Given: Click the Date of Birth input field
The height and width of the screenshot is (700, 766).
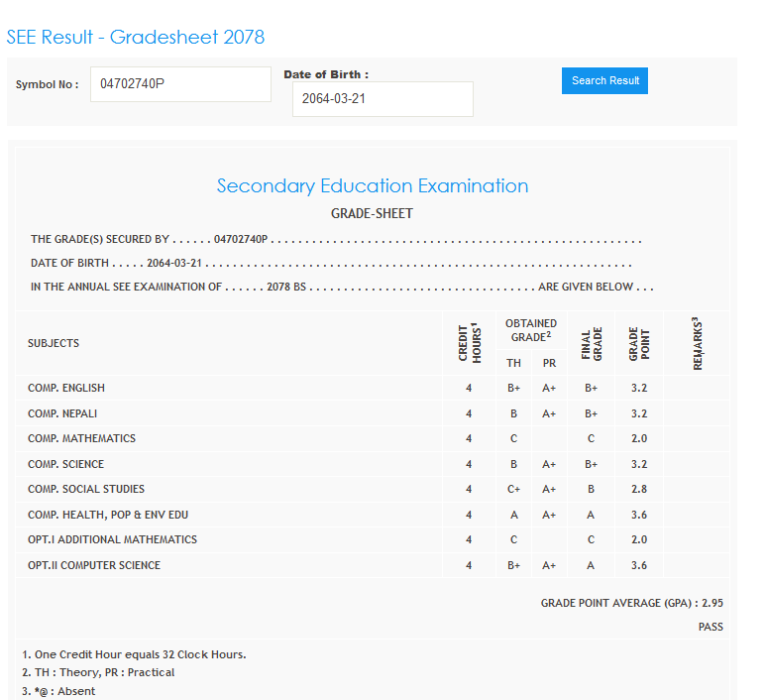Looking at the screenshot, I should [x=382, y=99].
